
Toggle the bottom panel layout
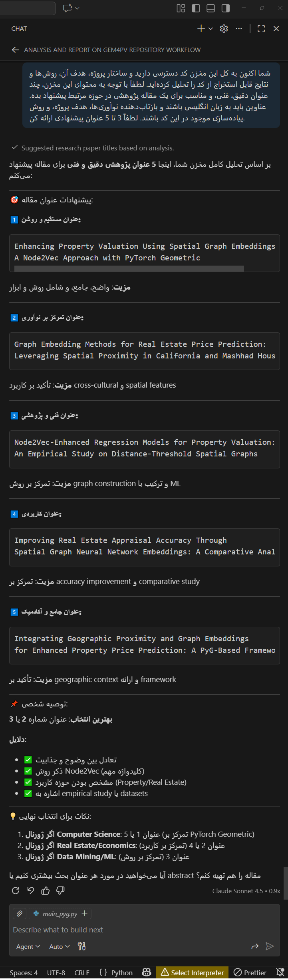(x=211, y=8)
